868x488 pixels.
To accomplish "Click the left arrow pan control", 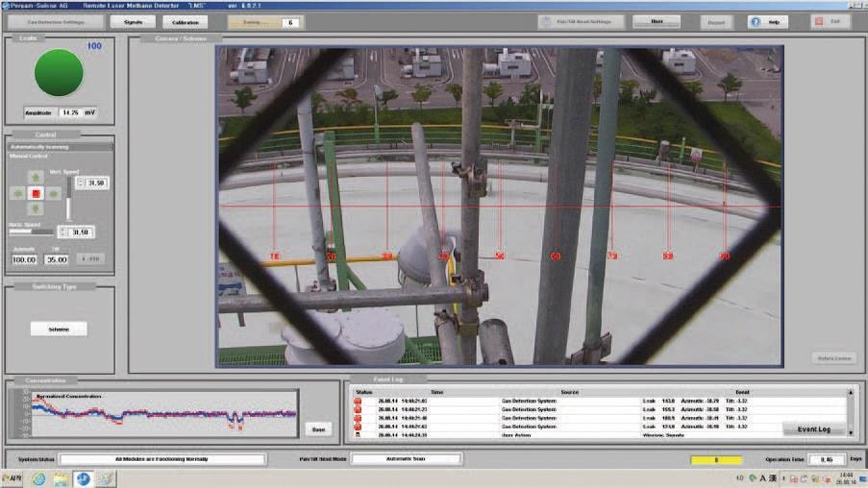I will pos(18,193).
